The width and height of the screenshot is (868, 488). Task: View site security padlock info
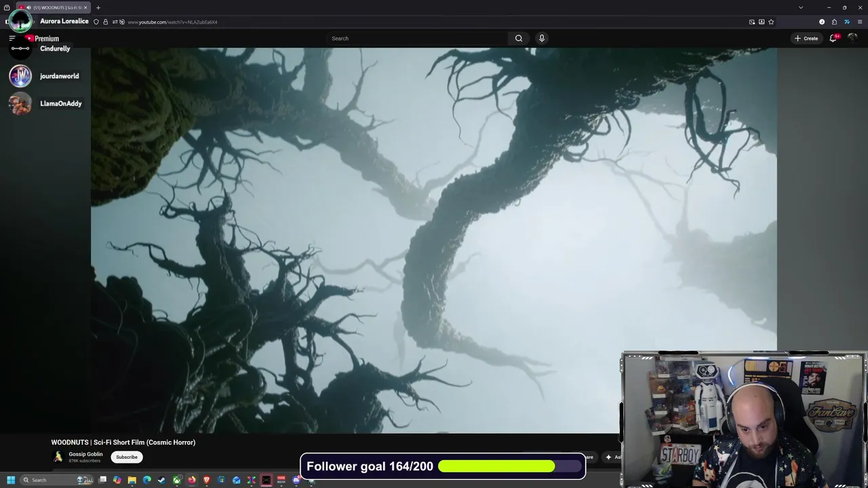pos(105,22)
